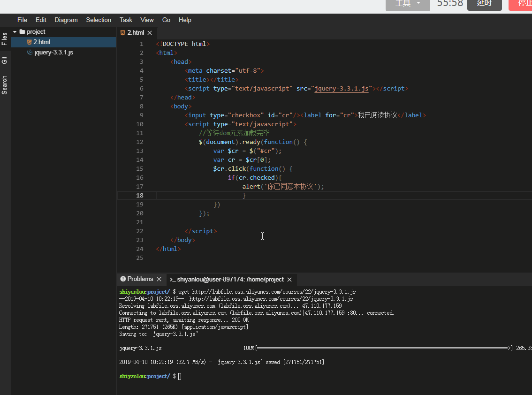The image size is (532, 395).
Task: Open the View menu
Action: click(x=147, y=20)
